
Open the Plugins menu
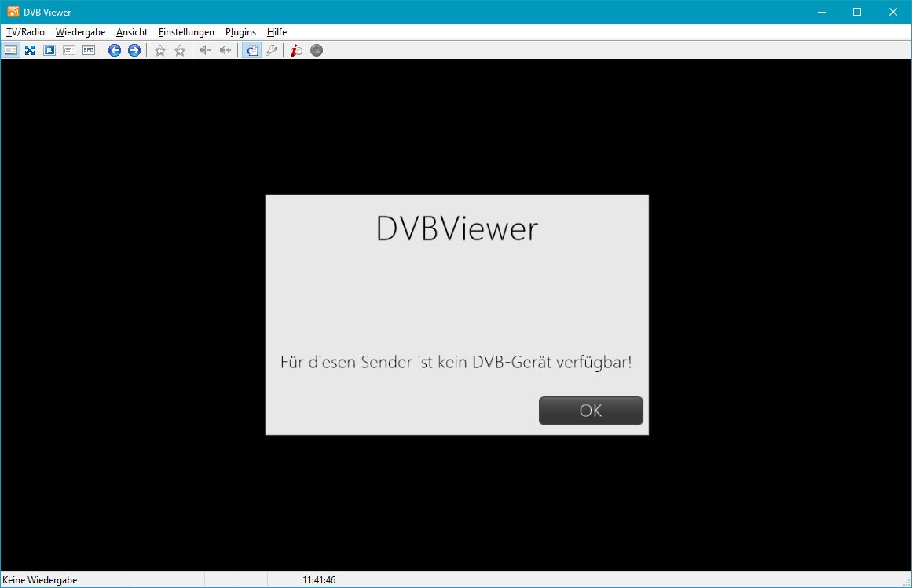tap(241, 32)
